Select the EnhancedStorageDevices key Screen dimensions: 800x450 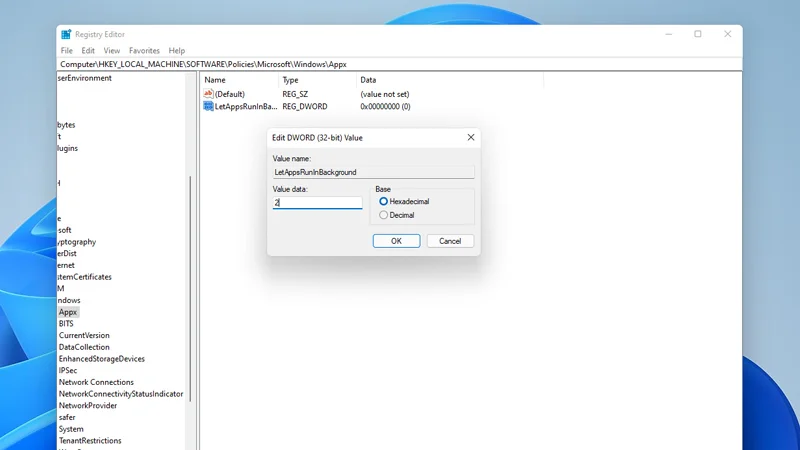coord(102,359)
